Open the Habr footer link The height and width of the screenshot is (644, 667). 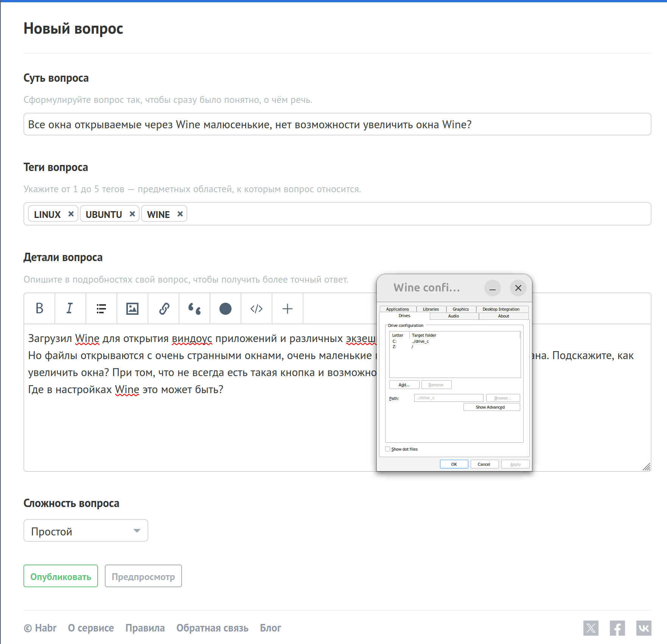pyautogui.click(x=40, y=628)
